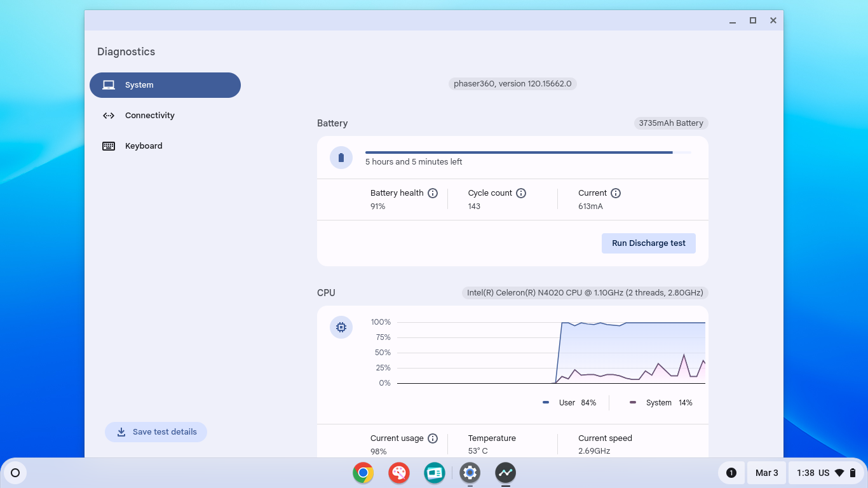The image size is (868, 488).
Task: Click the Diagnostics app icon in shelf
Action: coord(506,473)
